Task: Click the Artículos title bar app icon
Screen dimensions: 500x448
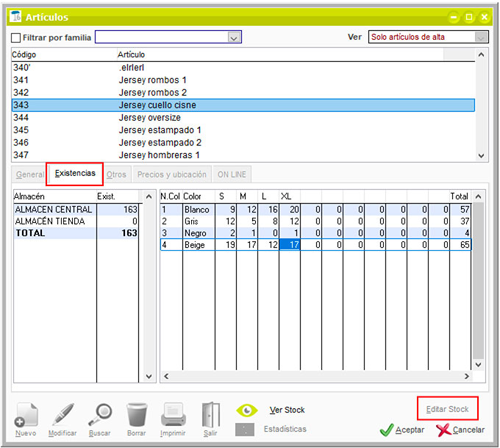Action: pyautogui.click(x=15, y=16)
